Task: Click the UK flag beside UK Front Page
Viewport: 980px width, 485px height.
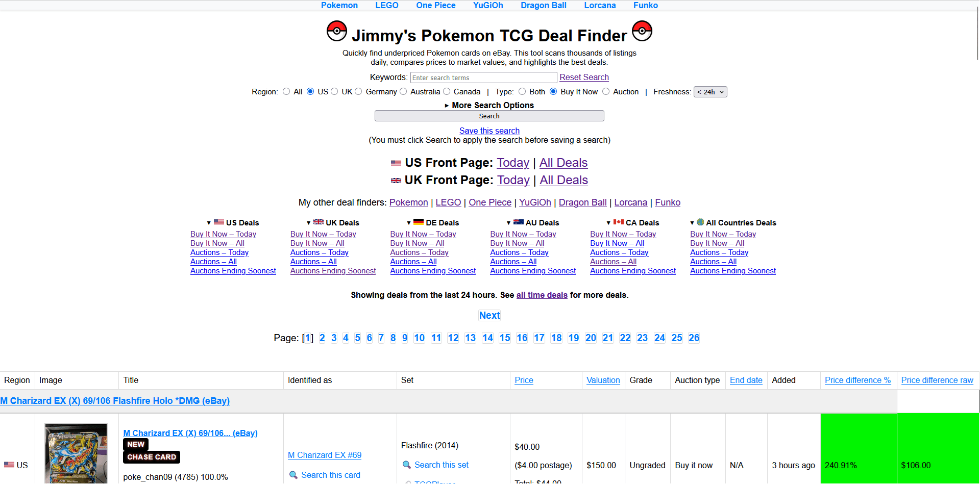Action: (x=396, y=180)
